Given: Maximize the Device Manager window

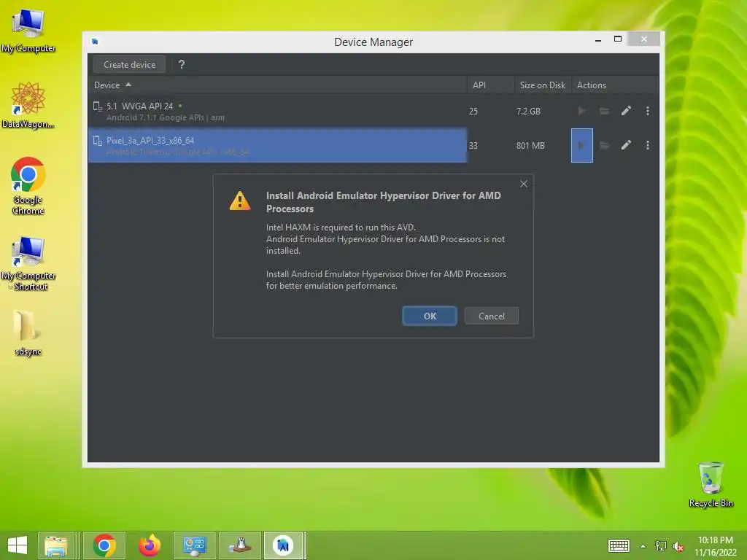Looking at the screenshot, I should [618, 39].
